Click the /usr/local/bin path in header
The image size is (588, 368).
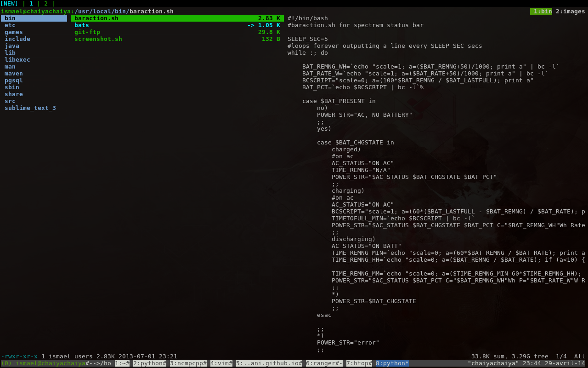tap(100, 11)
